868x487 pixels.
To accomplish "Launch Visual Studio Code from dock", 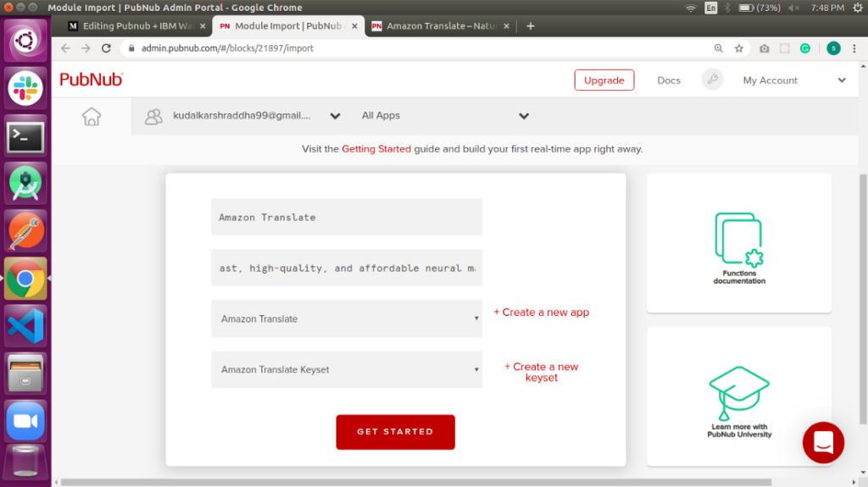I will [25, 327].
